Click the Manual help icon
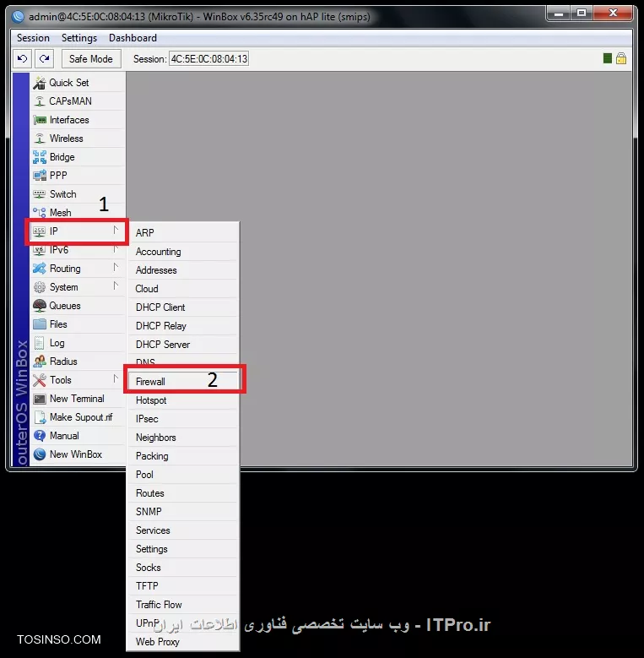644x658 pixels. (40, 436)
